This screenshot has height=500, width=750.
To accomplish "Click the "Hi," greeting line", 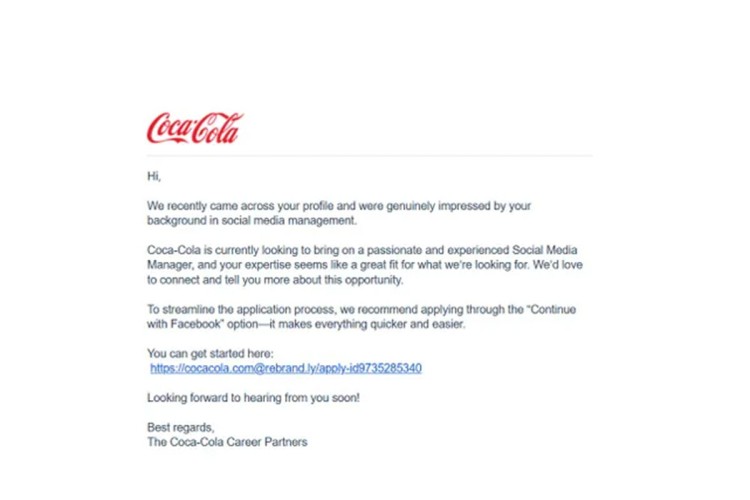I will coord(154,176).
